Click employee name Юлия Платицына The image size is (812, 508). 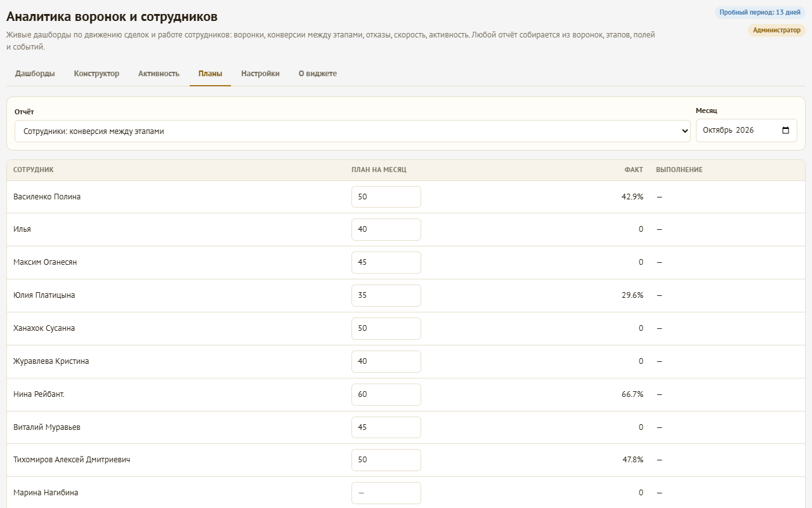click(44, 295)
